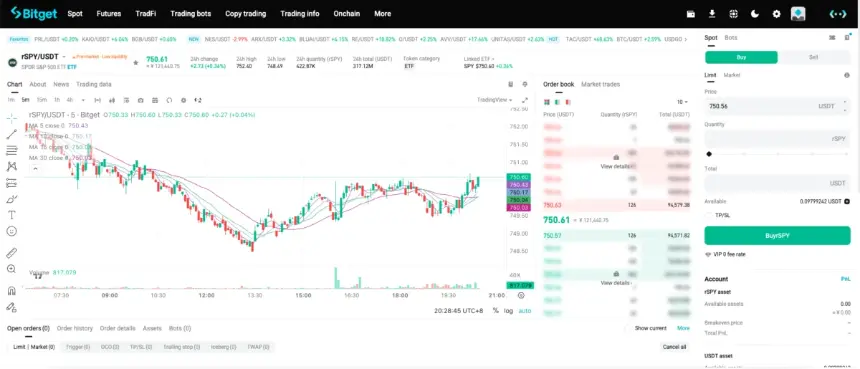Screen dimensions: 860x369
Task: Click the Total input field
Action: [x=777, y=183]
